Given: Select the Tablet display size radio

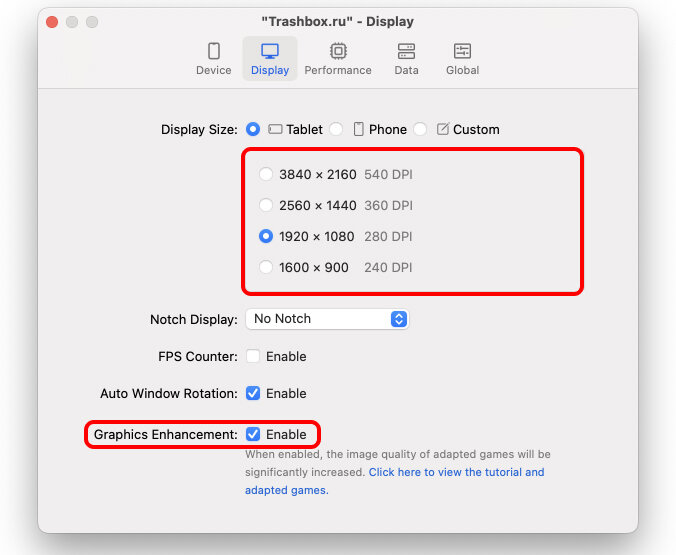Looking at the screenshot, I should pyautogui.click(x=253, y=129).
